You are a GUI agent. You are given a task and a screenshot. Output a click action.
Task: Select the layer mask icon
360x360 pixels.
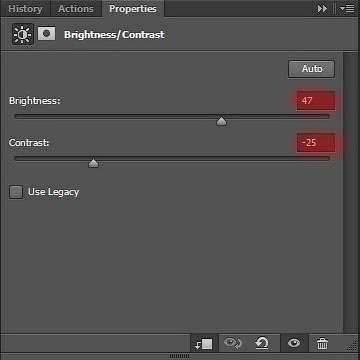pyautogui.click(x=46, y=34)
